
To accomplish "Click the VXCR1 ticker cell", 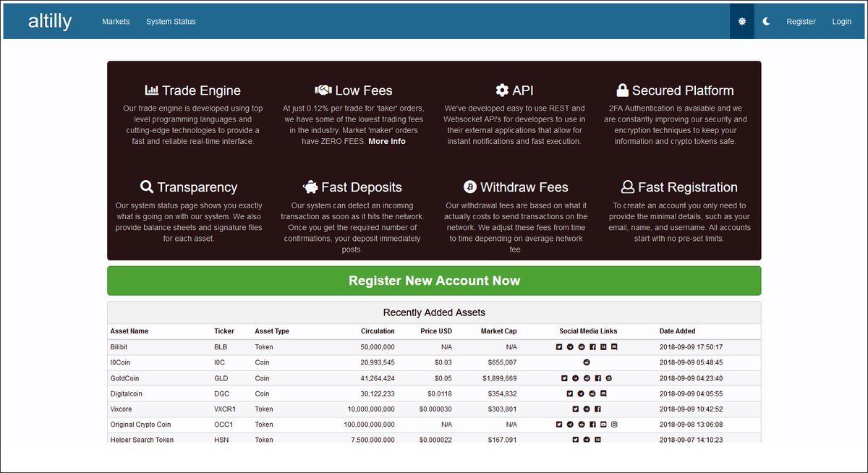I will [226, 409].
